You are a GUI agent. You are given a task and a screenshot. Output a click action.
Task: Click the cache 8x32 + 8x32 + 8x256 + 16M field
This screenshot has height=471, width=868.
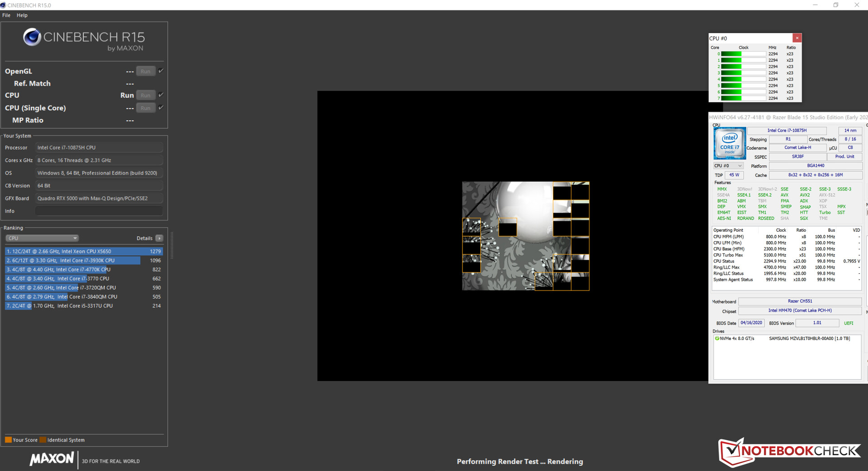(x=816, y=175)
